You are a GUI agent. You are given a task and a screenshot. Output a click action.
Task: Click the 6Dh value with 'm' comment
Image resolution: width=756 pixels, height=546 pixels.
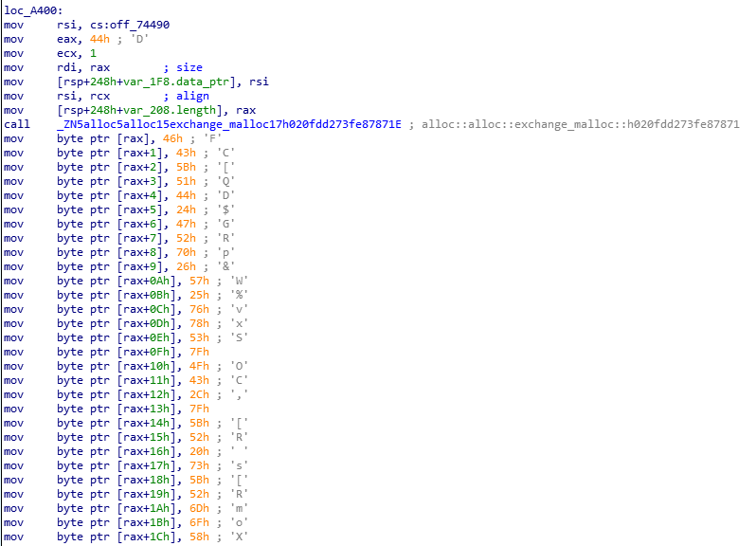(x=199, y=508)
